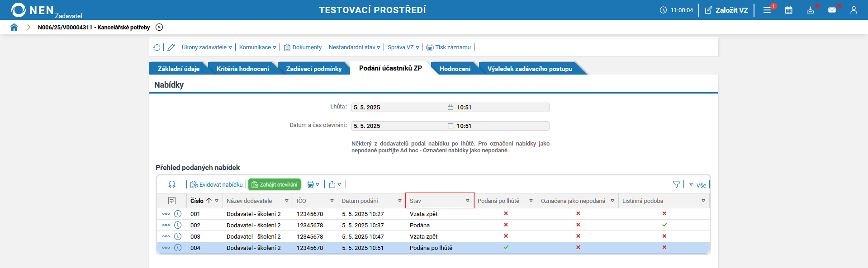Open the messages envelope icon

tap(832, 10)
